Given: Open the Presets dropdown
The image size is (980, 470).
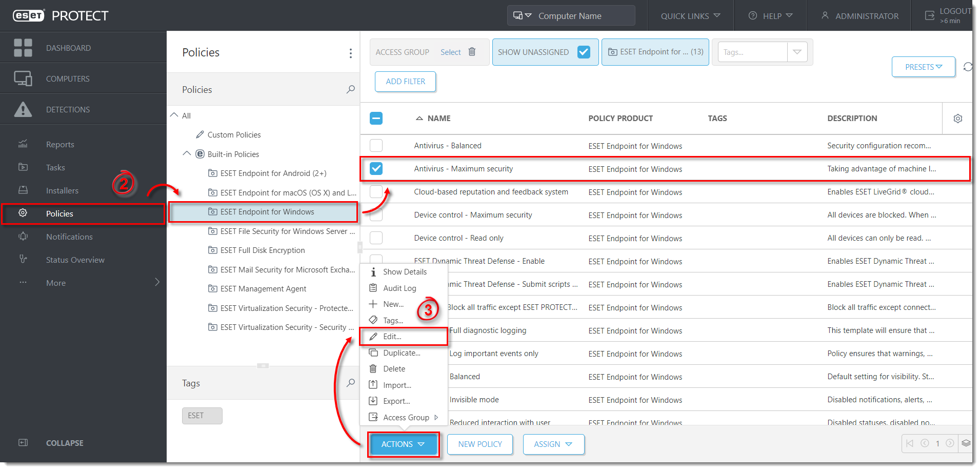Looking at the screenshot, I should (923, 67).
